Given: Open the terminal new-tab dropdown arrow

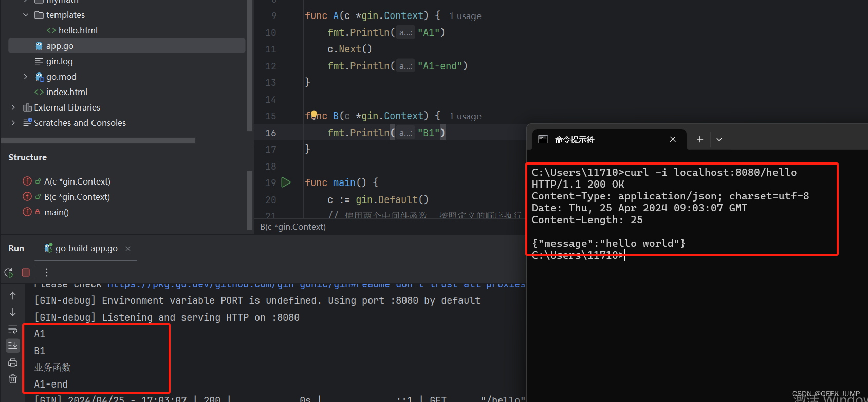Looking at the screenshot, I should coord(719,140).
